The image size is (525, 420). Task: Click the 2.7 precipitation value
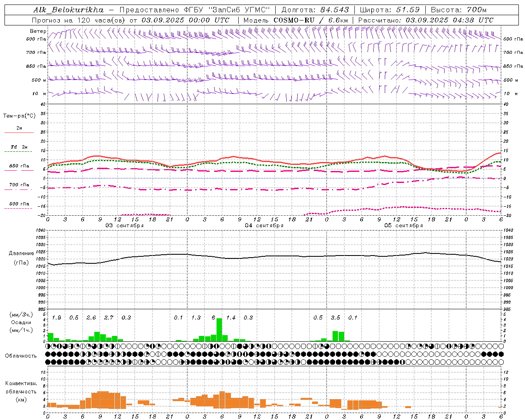pyautogui.click(x=109, y=318)
